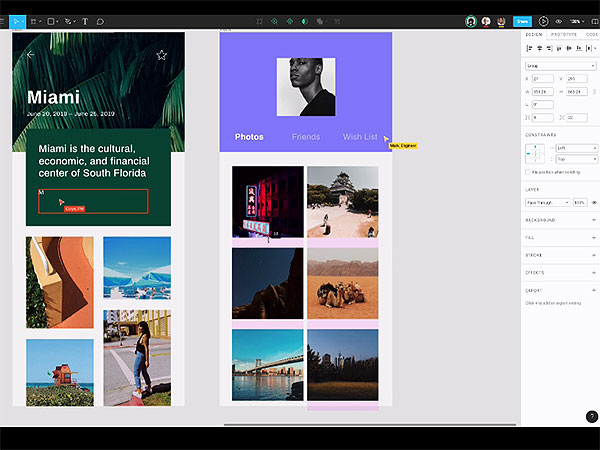Image resolution: width=600 pixels, height=450 pixels.
Task: Click the Create Component icon
Action: (x=274, y=21)
